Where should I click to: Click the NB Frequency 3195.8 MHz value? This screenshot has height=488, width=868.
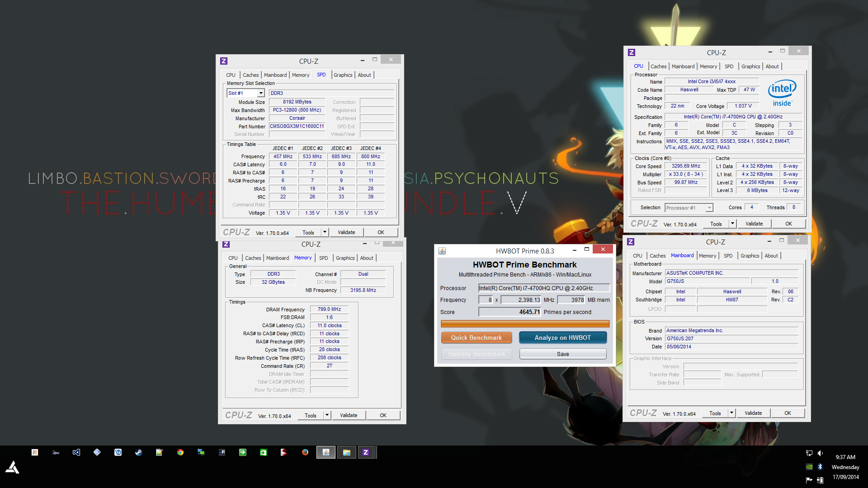[363, 290]
